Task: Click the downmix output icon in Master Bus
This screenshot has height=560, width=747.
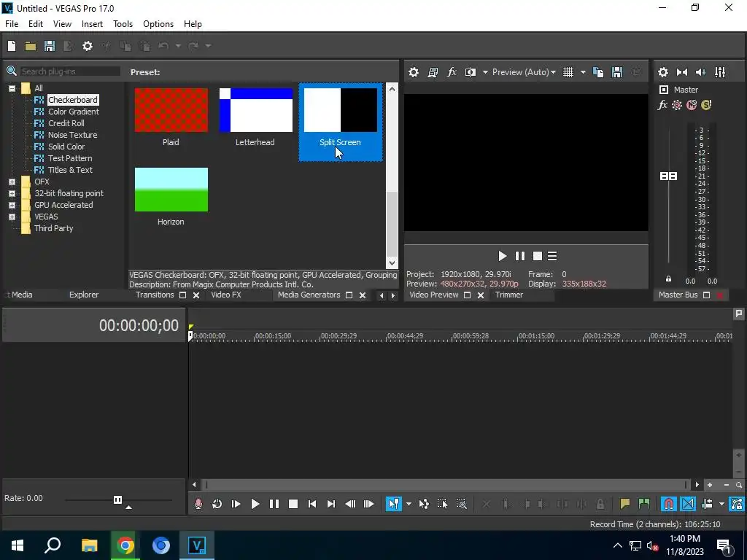Action: [682, 72]
